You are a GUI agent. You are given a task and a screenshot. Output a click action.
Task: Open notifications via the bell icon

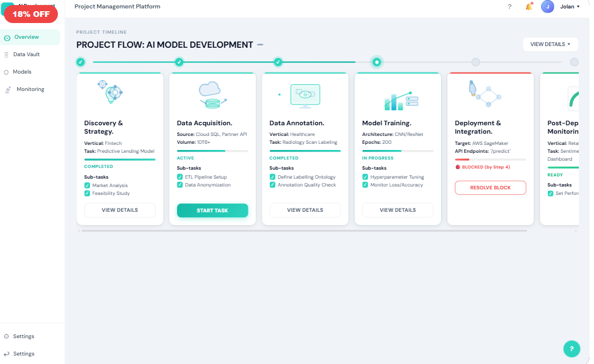(529, 6)
